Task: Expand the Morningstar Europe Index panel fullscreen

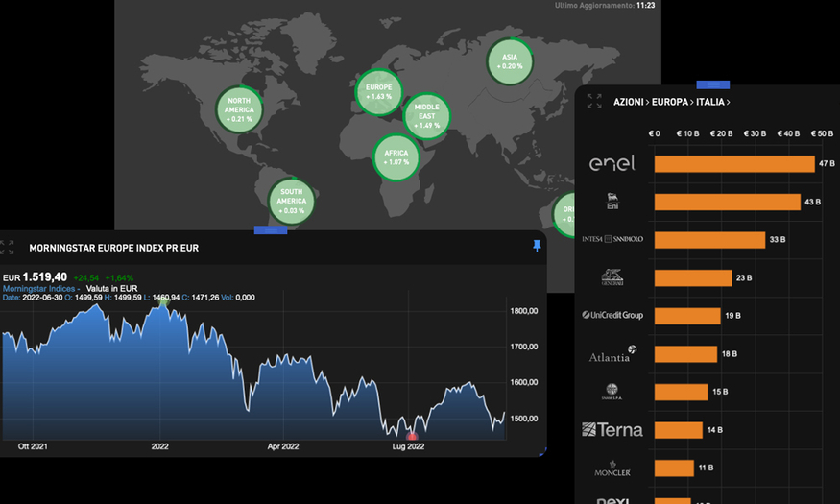Action: click(x=7, y=248)
